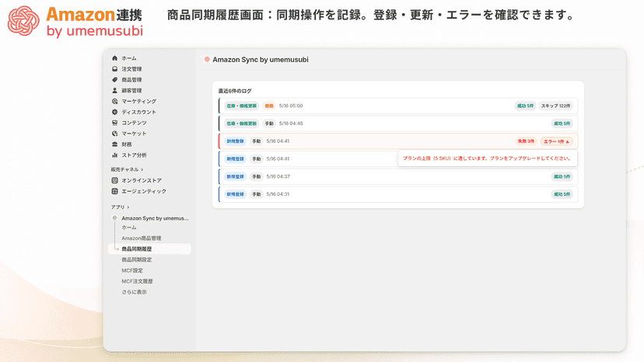Click the ストア分析 bar chart icon

click(114, 155)
